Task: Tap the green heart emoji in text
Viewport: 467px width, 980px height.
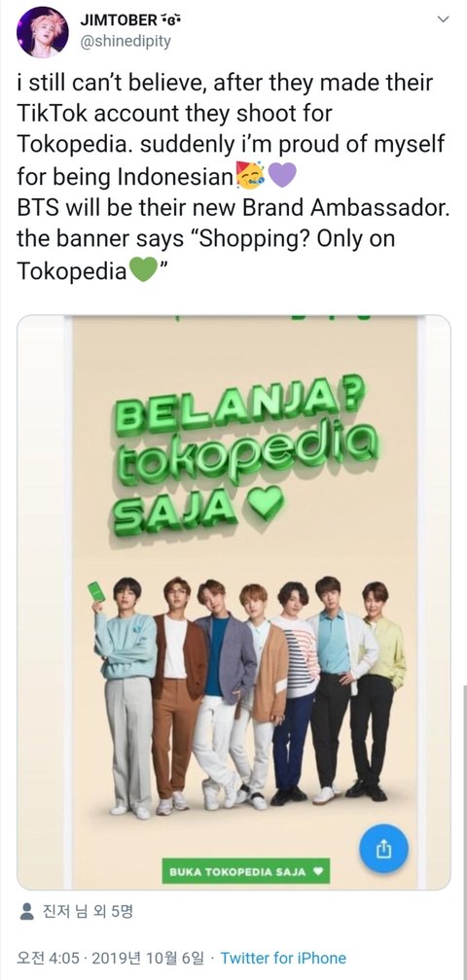Action: 143,270
